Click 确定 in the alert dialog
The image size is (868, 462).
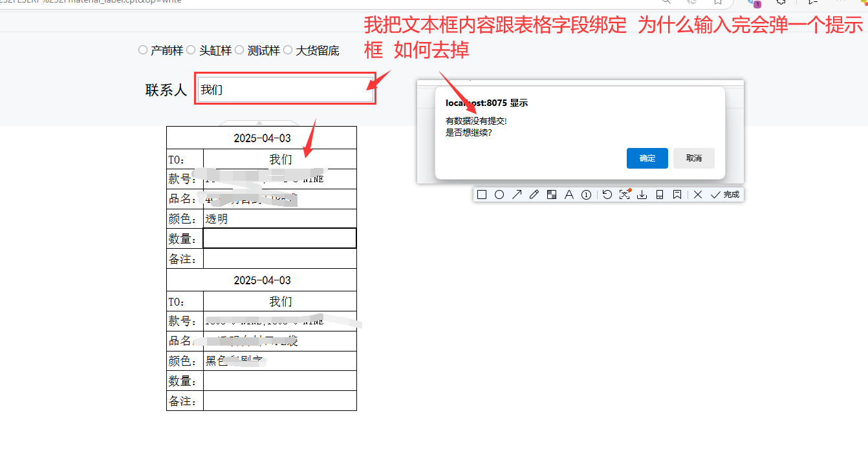[647, 158]
